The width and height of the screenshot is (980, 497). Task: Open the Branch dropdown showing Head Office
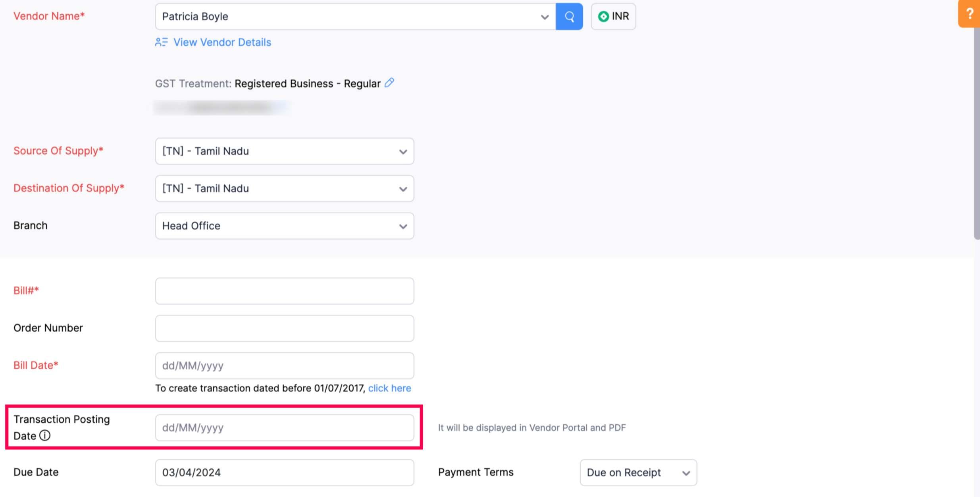click(x=403, y=226)
